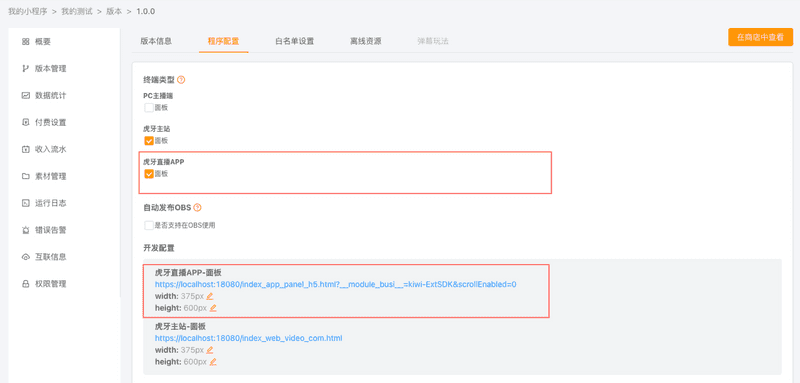Click the 开发配置 section title

(159, 248)
